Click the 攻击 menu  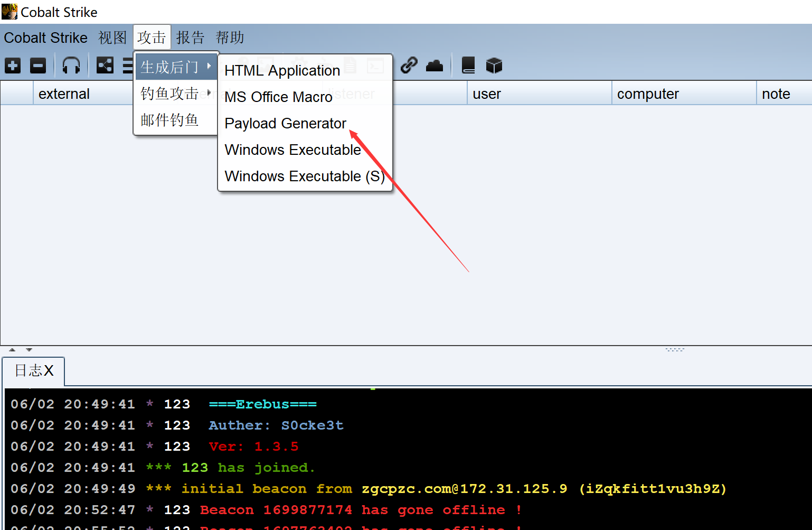[152, 38]
